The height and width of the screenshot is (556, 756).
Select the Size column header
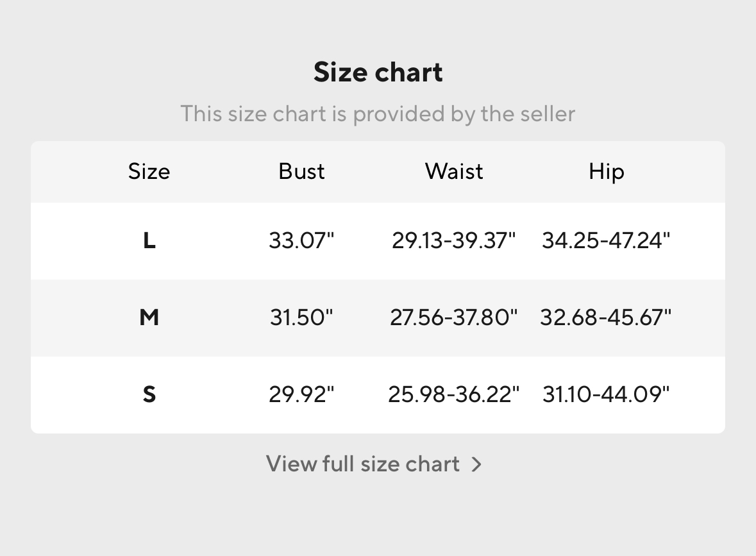pos(149,171)
